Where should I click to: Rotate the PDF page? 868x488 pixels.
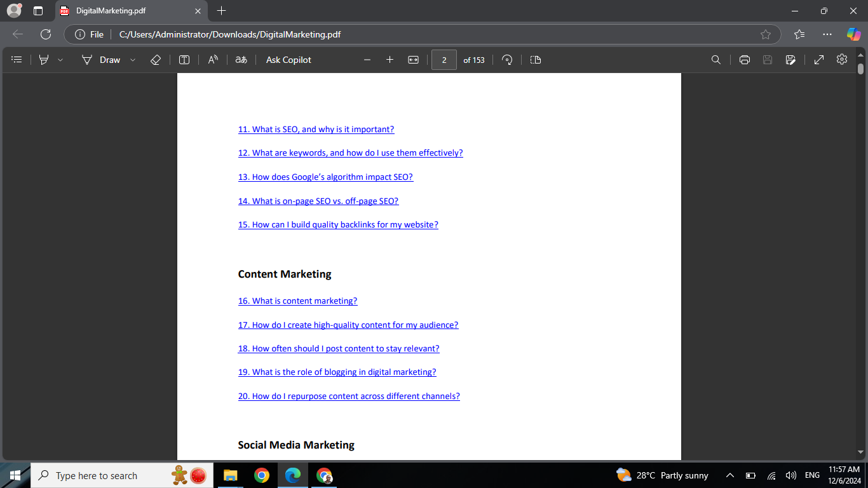pos(507,59)
